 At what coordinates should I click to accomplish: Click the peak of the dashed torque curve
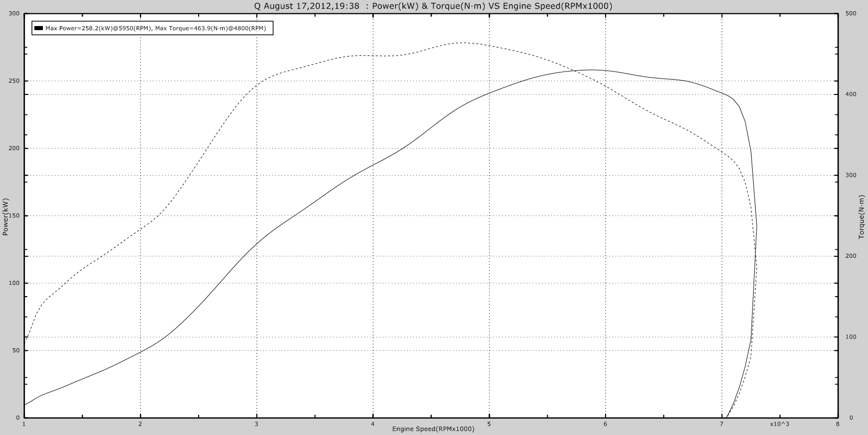[x=464, y=42]
